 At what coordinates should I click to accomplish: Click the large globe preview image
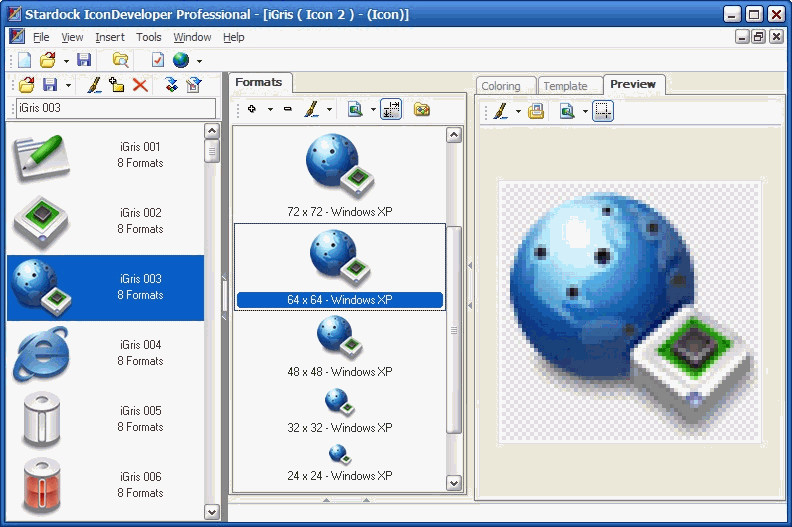630,312
